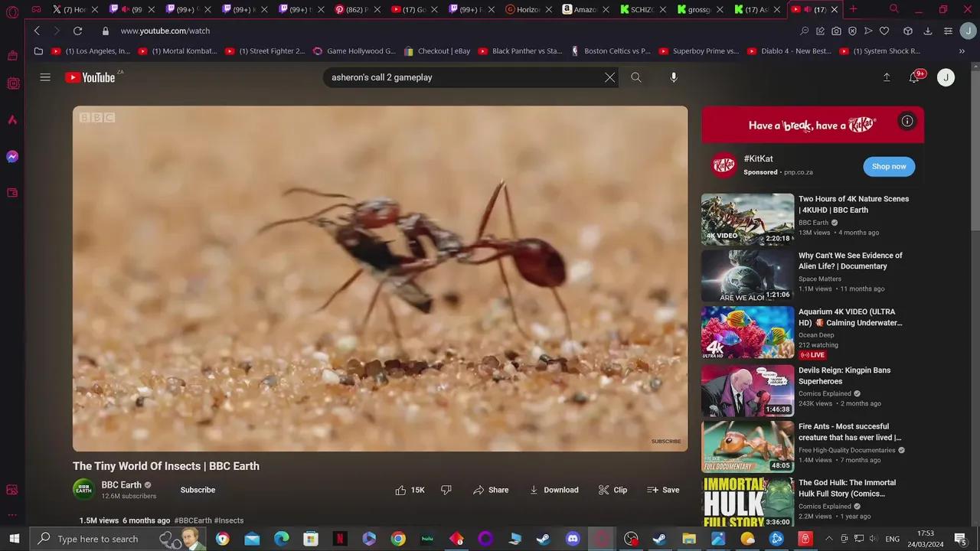Viewport: 980px width, 551px height.
Task: Open Opera easy setup sliders icon
Action: pyautogui.click(x=948, y=31)
